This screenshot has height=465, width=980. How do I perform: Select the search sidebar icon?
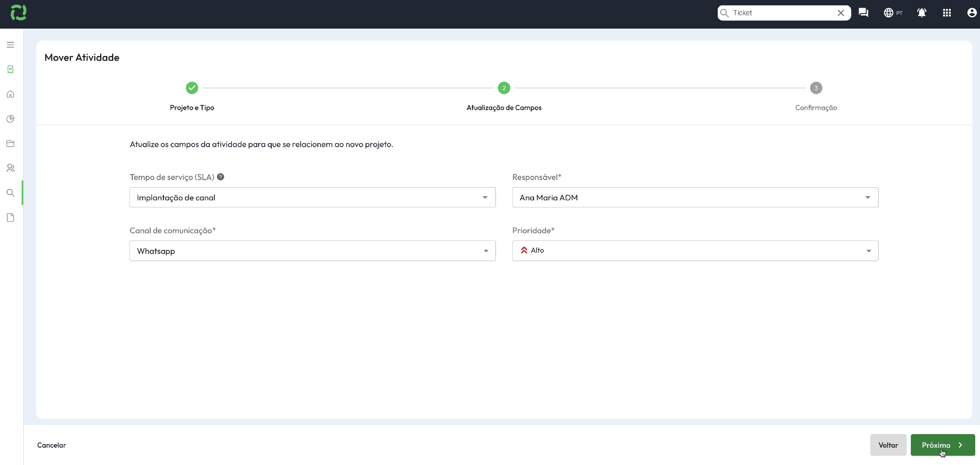point(10,193)
